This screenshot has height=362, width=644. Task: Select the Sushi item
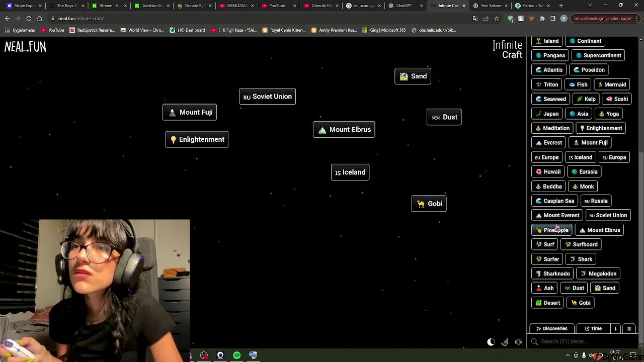[x=617, y=99]
